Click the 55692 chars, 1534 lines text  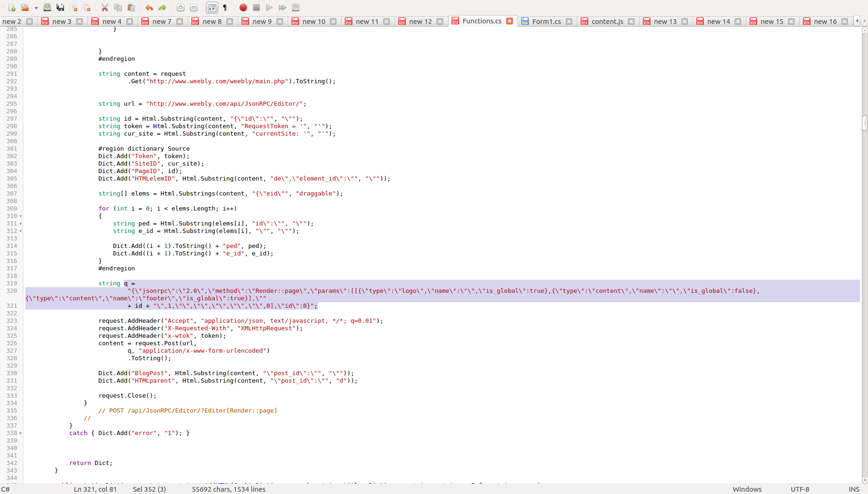click(229, 489)
